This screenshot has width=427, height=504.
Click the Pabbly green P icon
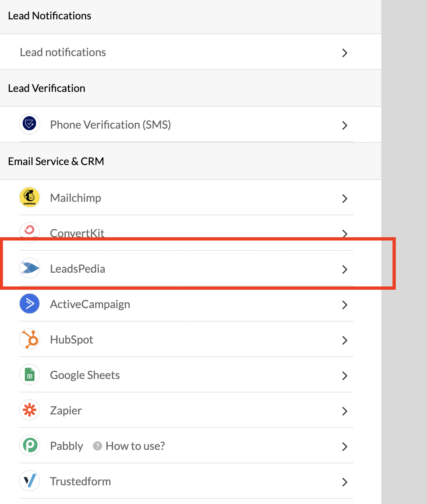click(30, 446)
